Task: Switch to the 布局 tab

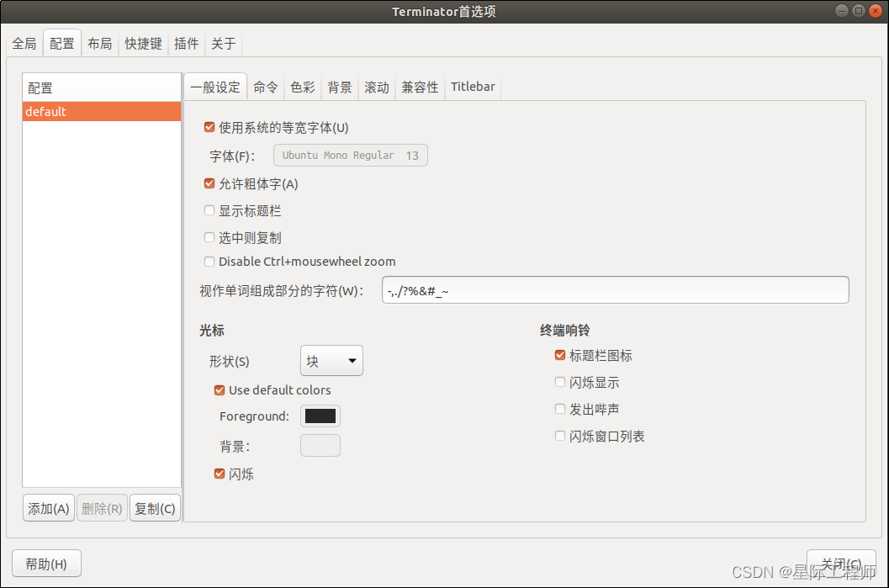Action: [100, 44]
